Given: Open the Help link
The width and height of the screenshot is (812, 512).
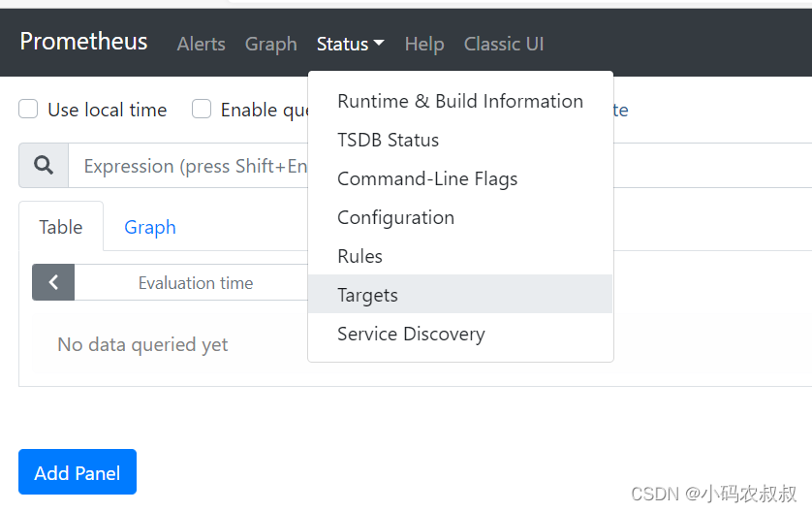Looking at the screenshot, I should 423,44.
